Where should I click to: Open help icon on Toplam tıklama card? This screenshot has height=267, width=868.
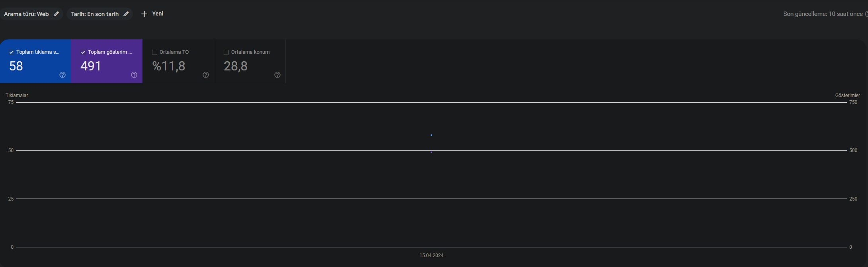tap(62, 75)
